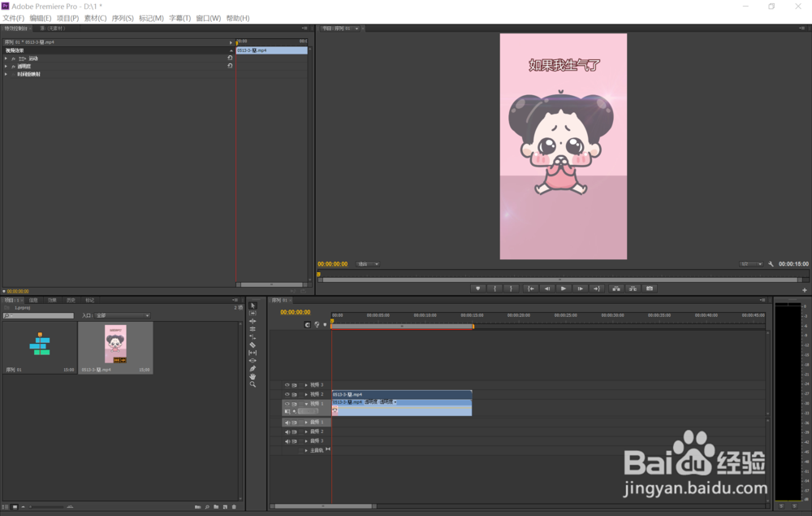Go to In point in the program monitor
Image resolution: width=812 pixels, height=516 pixels.
531,288
